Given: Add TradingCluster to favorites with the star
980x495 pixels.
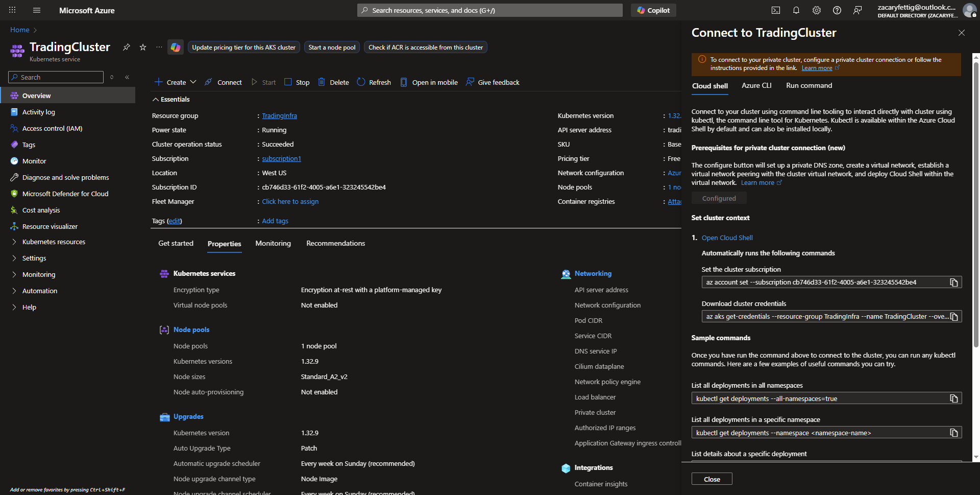Looking at the screenshot, I should click(143, 48).
